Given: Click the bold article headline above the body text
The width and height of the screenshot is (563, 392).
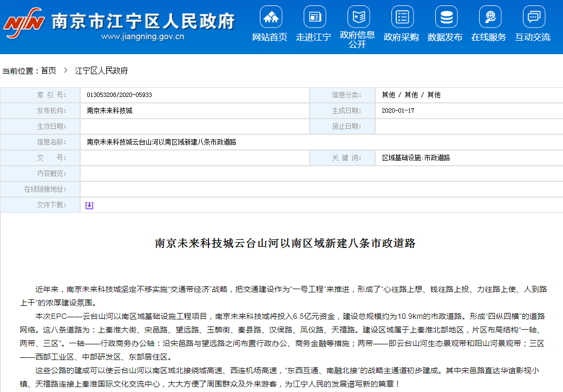Looking at the screenshot, I should point(285,243).
